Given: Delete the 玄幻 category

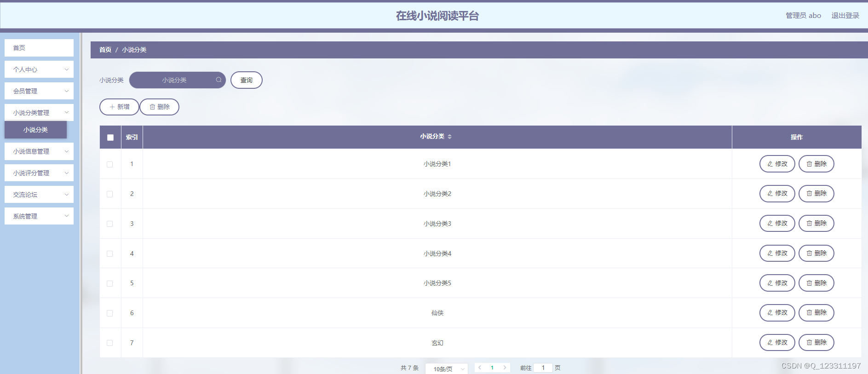Looking at the screenshot, I should point(816,343).
